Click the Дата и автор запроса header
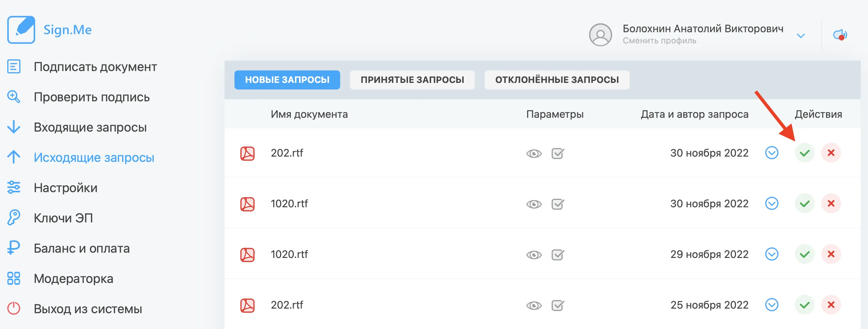The height and width of the screenshot is (329, 868). [694, 114]
